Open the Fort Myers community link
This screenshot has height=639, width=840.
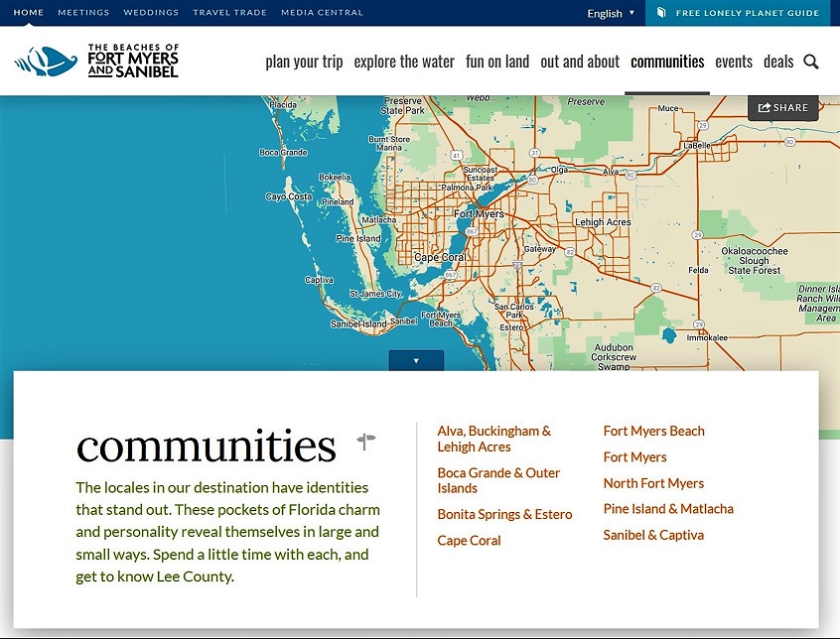point(634,457)
